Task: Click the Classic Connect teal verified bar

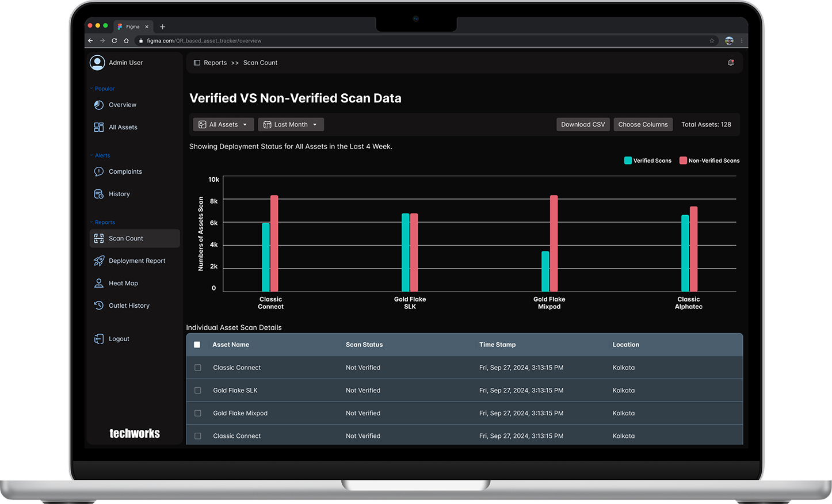Action: (266, 257)
